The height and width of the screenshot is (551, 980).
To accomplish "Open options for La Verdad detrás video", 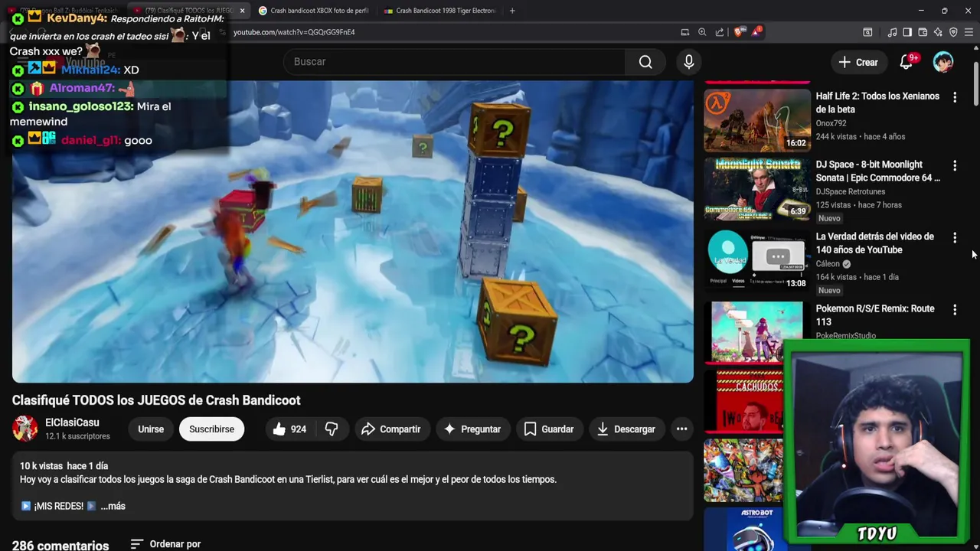I will [955, 238].
